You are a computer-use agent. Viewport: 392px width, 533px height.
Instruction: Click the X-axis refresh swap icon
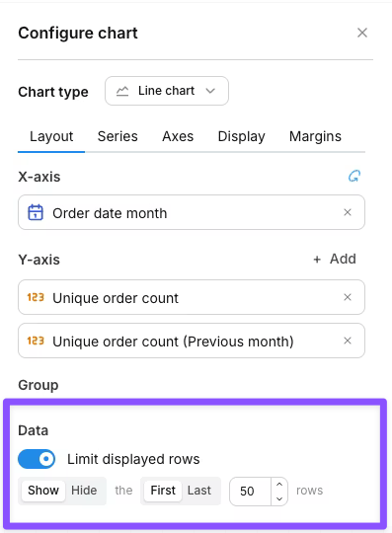[x=354, y=176]
